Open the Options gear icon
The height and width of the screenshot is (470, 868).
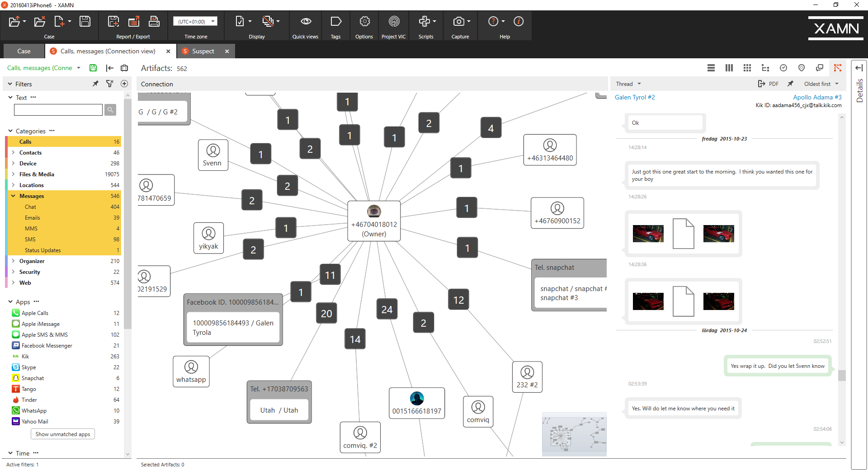click(x=364, y=22)
